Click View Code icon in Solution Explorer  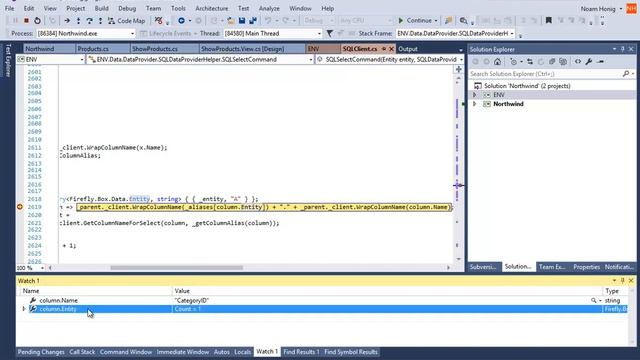click(578, 62)
